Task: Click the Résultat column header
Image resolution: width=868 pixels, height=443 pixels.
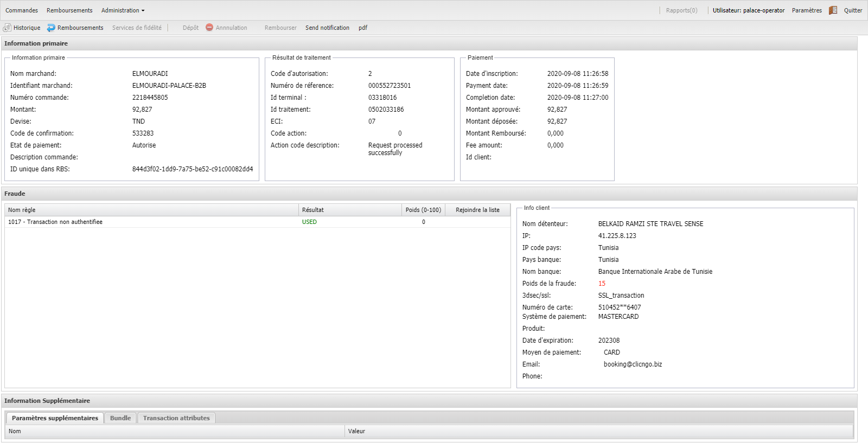Action: click(x=350, y=210)
